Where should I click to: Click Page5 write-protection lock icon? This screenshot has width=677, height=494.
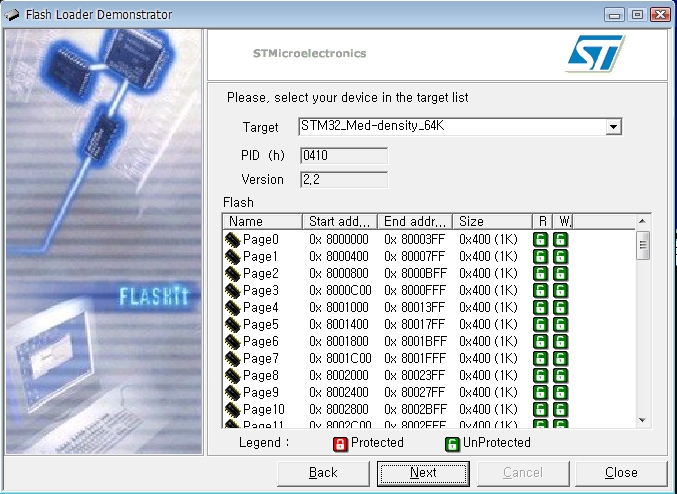click(560, 325)
